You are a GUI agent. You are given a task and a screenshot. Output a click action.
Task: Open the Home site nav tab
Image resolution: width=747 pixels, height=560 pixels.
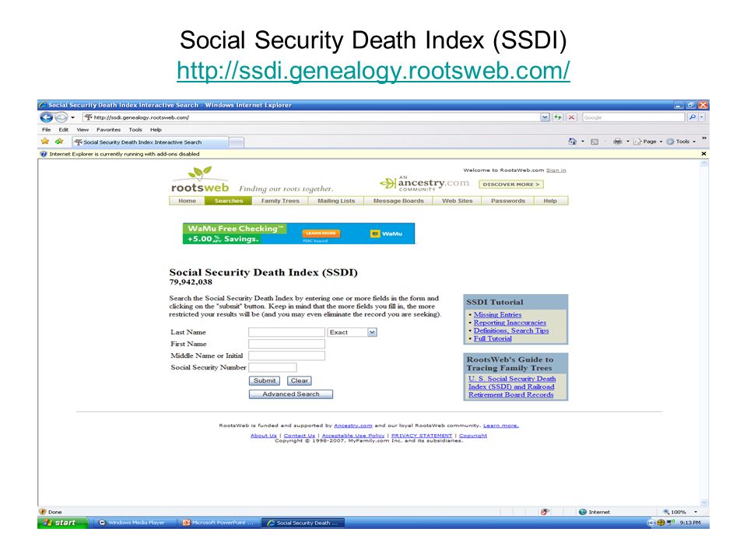tap(188, 201)
